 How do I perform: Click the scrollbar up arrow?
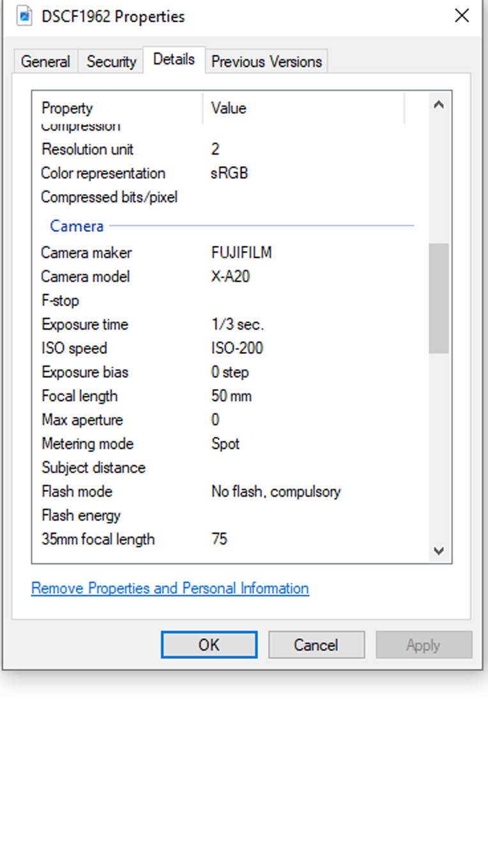439,105
